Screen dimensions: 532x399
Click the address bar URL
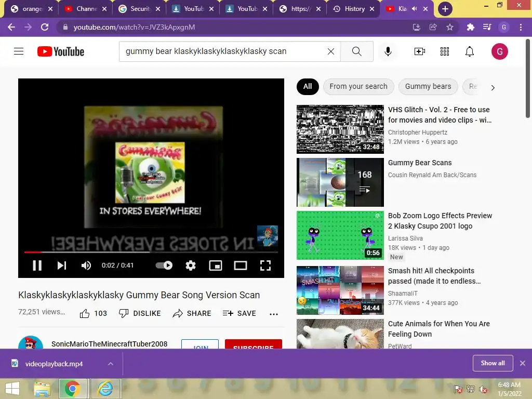pos(134,27)
